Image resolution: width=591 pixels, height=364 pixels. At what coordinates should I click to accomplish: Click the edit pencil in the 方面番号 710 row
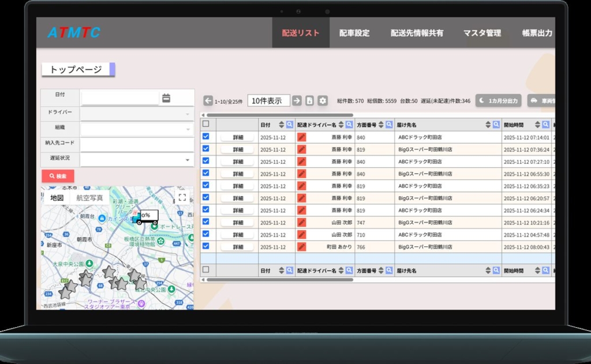point(301,234)
